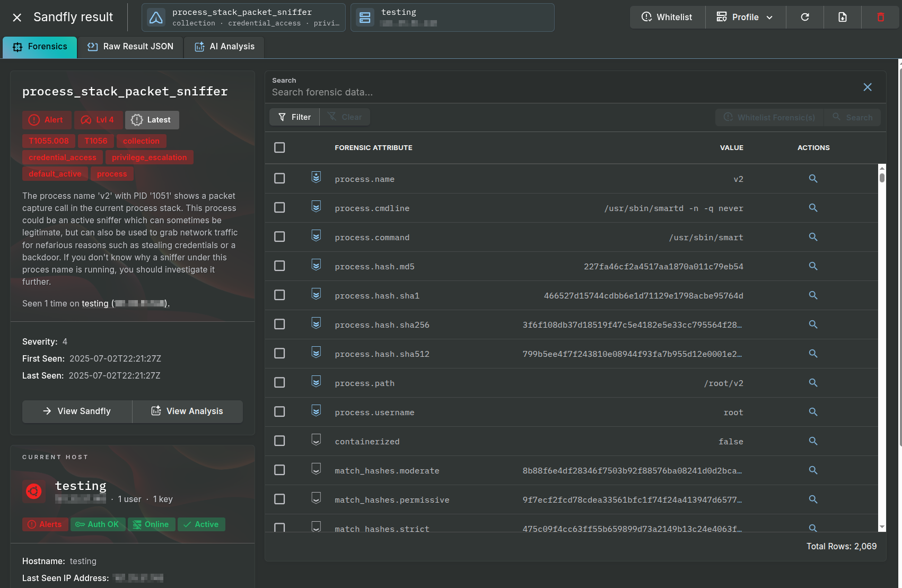902x588 pixels.
Task: Close the Sandfly result view
Action: [17, 17]
